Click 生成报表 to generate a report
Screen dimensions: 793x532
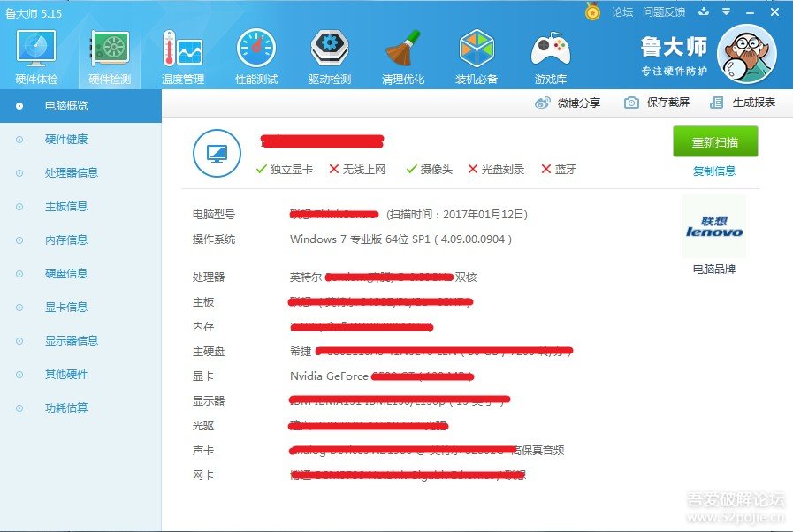point(743,103)
